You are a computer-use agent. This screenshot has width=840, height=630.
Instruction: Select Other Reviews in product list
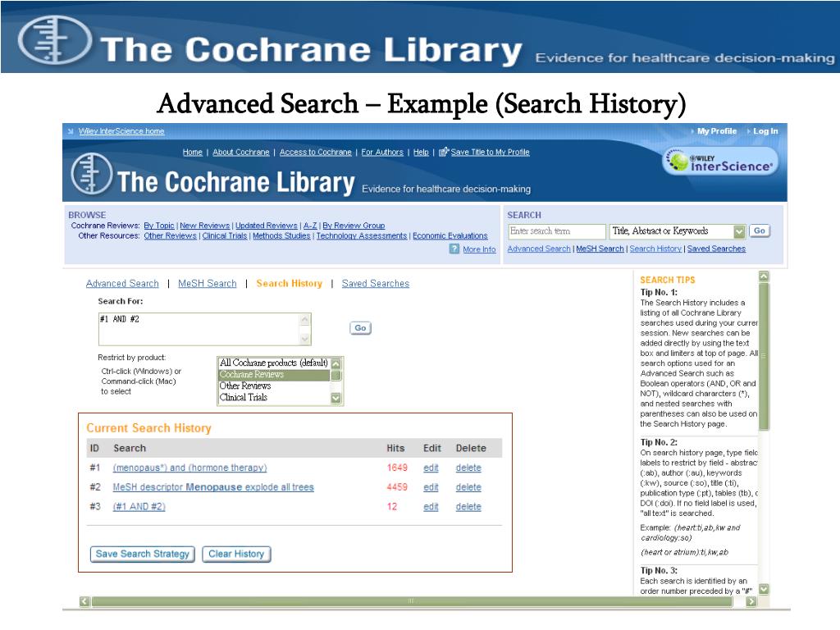274,386
